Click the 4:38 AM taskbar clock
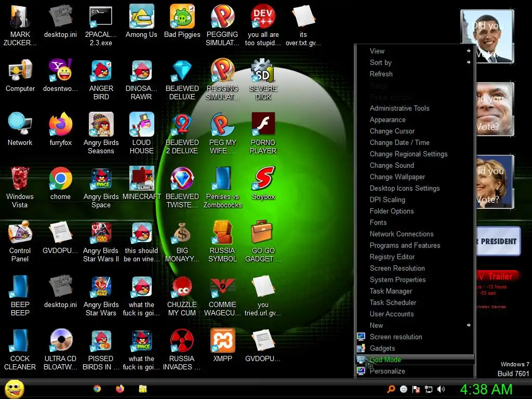Viewport: 532px width, 399px height. [486, 389]
